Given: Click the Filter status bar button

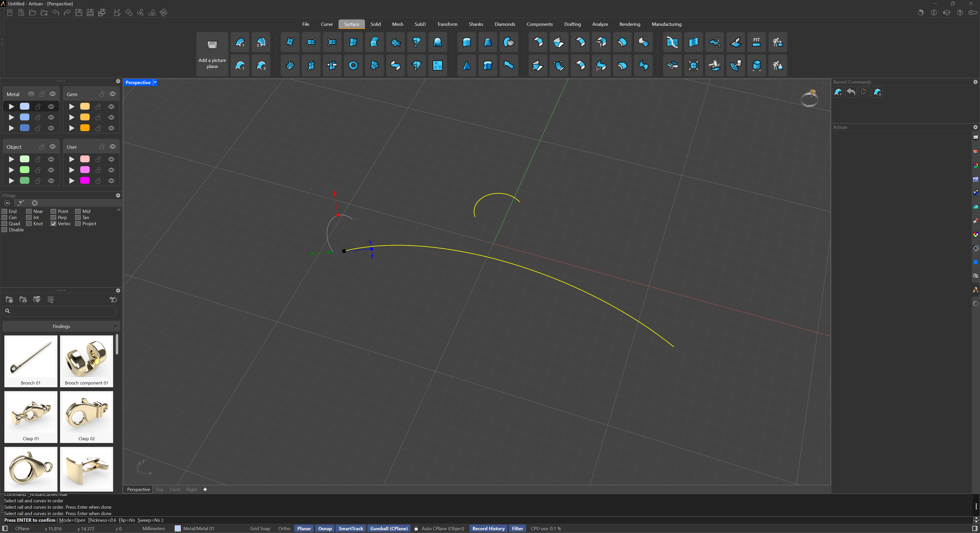Looking at the screenshot, I should pos(517,528).
